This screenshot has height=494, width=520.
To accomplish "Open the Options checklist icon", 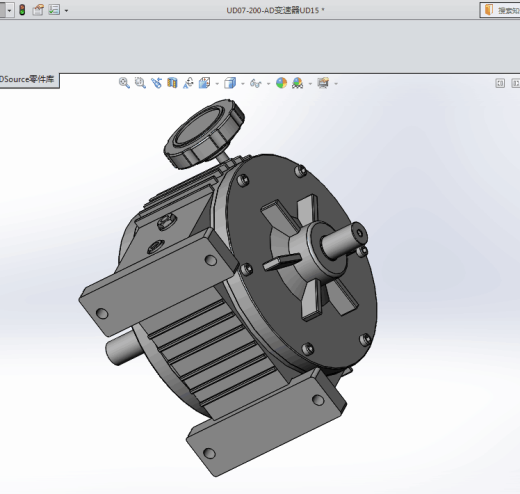I will [54, 10].
